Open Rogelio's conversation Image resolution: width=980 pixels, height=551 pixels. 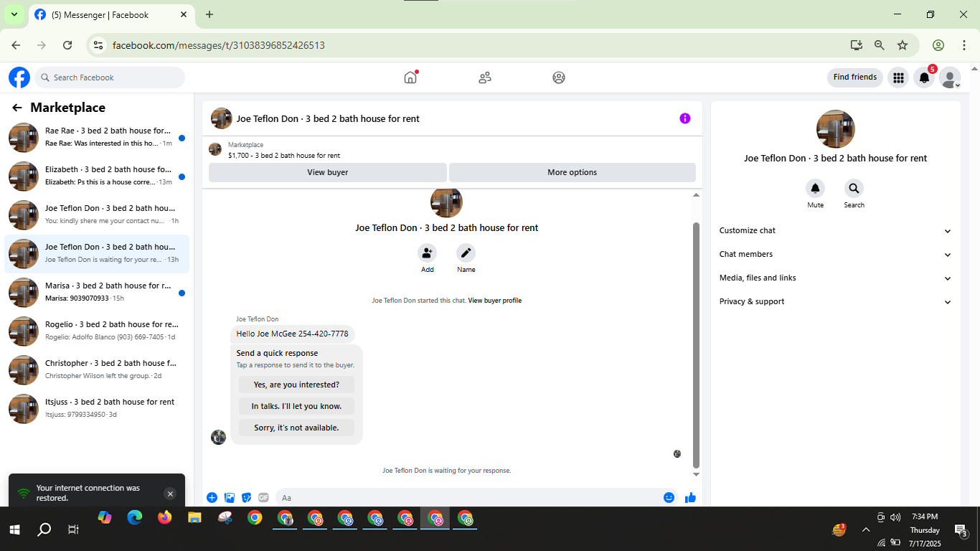point(97,331)
